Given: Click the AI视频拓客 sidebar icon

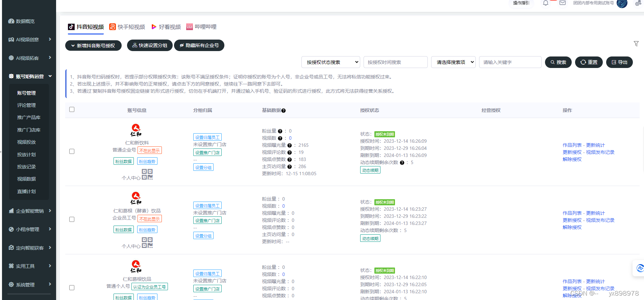Looking at the screenshot, I should 11,58.
